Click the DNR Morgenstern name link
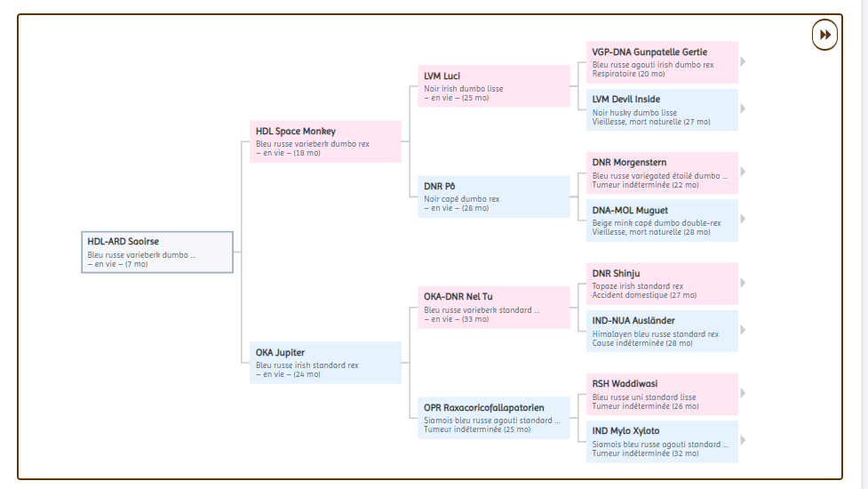Screen dimensions: 868x489 (x=629, y=163)
